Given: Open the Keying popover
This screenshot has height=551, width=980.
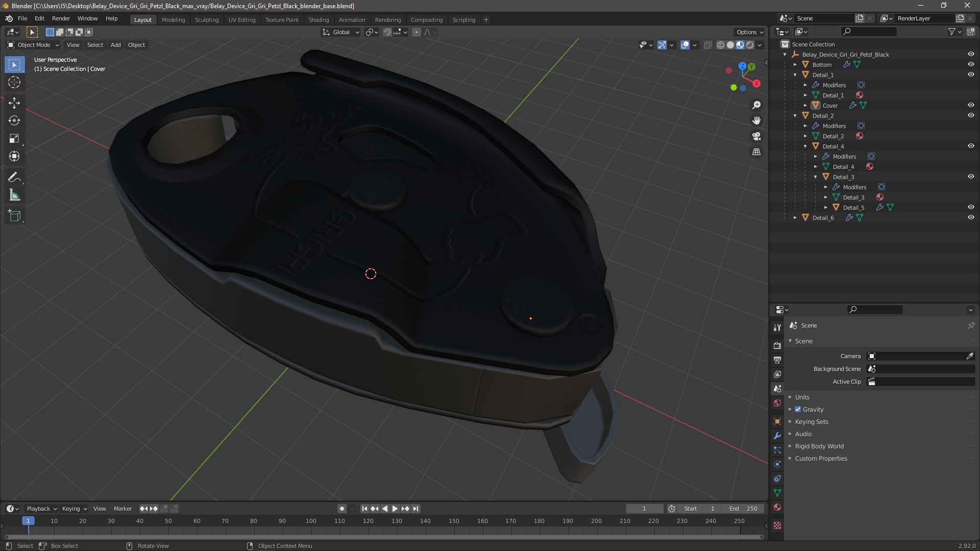Looking at the screenshot, I should coord(75,509).
